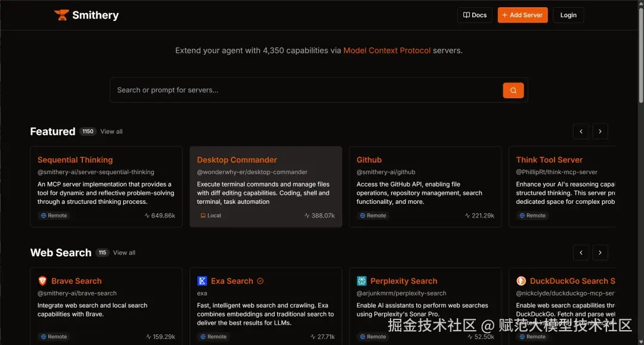Viewport: 644px width, 345px height.
Task: View all Web Search servers
Action: click(124, 253)
